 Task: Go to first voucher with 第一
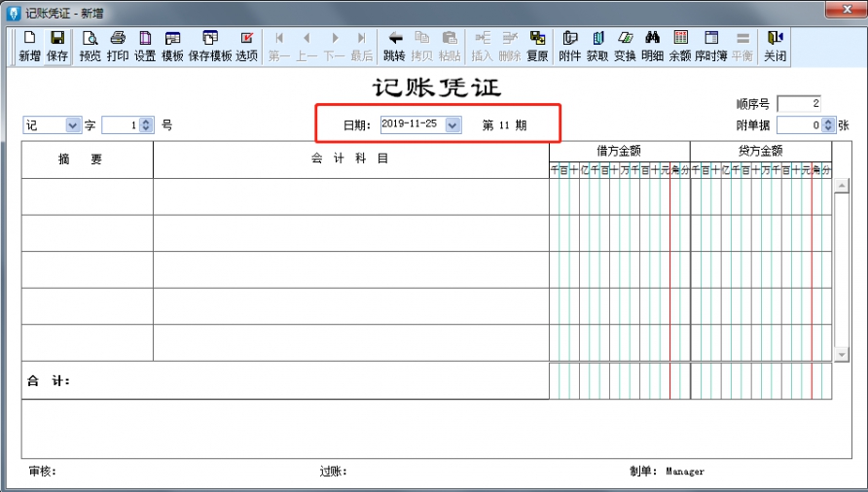coord(279,46)
